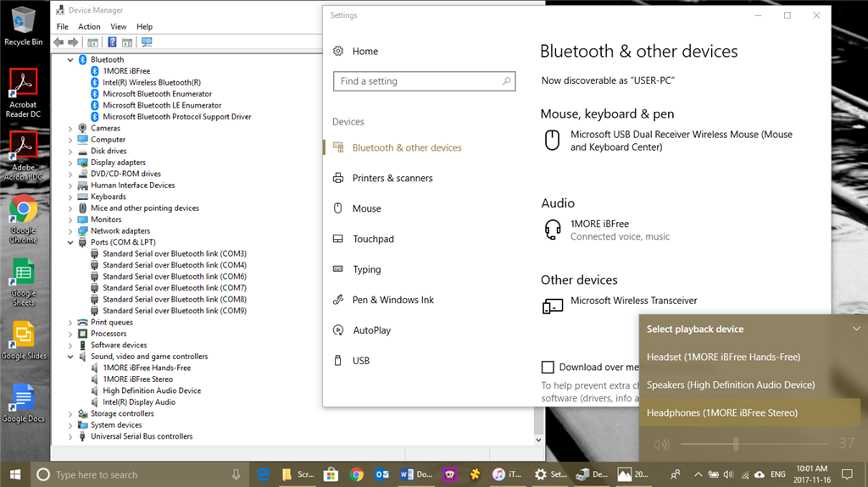Select the Google Docs desktop shortcut
868x487 pixels.
23,403
